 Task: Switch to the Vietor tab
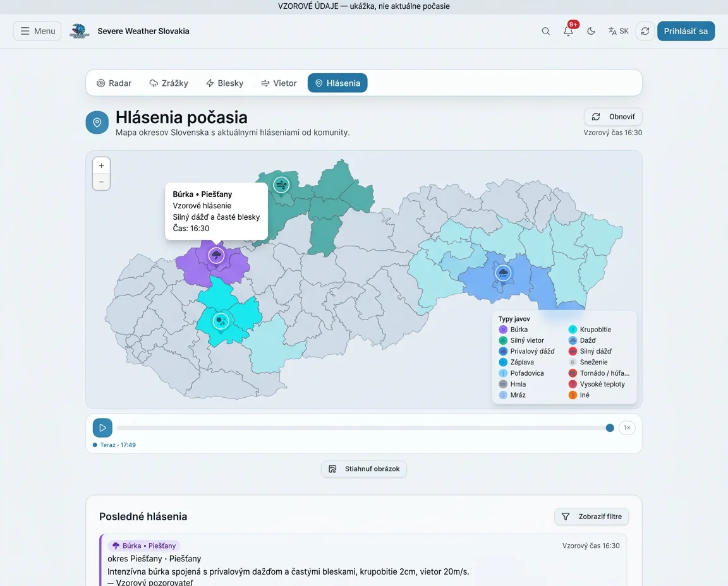tap(279, 83)
